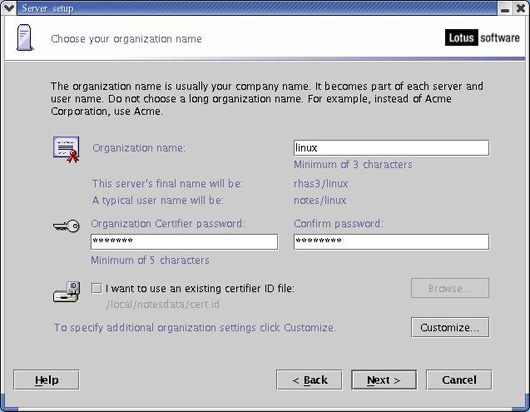Click the Browse button for certifier ID
The image size is (530, 412).
[x=450, y=288]
